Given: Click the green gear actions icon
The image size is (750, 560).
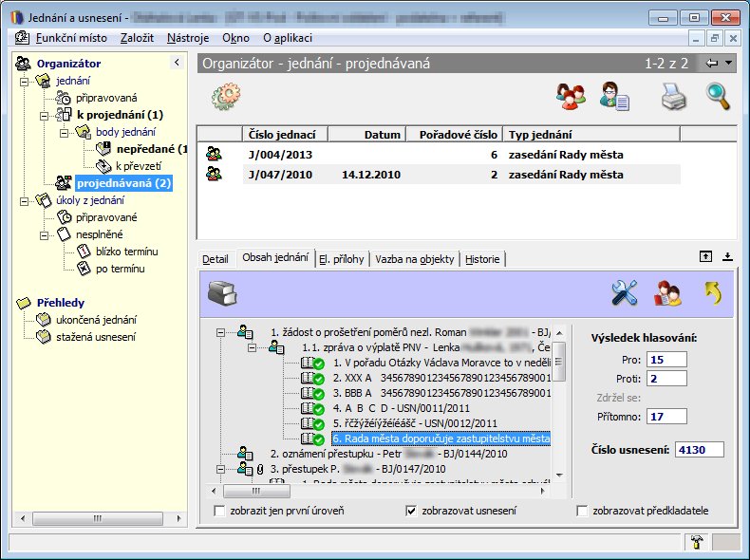Looking at the screenshot, I should 225,96.
